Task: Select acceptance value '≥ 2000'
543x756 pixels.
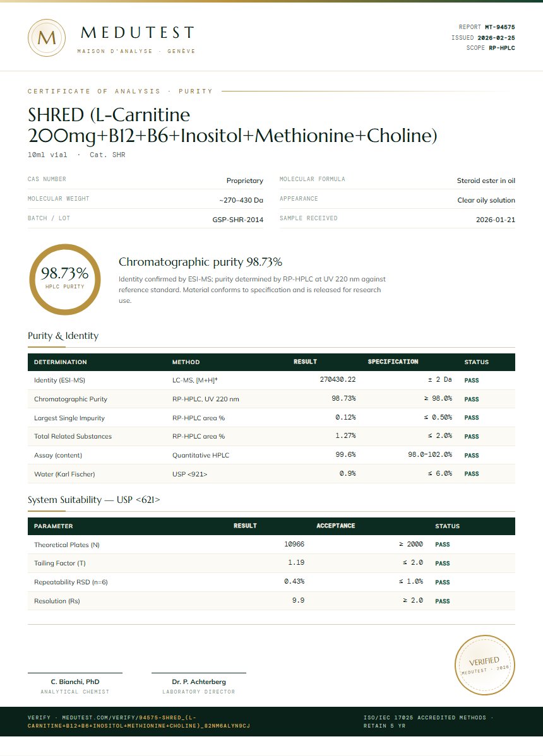Action: click(410, 544)
